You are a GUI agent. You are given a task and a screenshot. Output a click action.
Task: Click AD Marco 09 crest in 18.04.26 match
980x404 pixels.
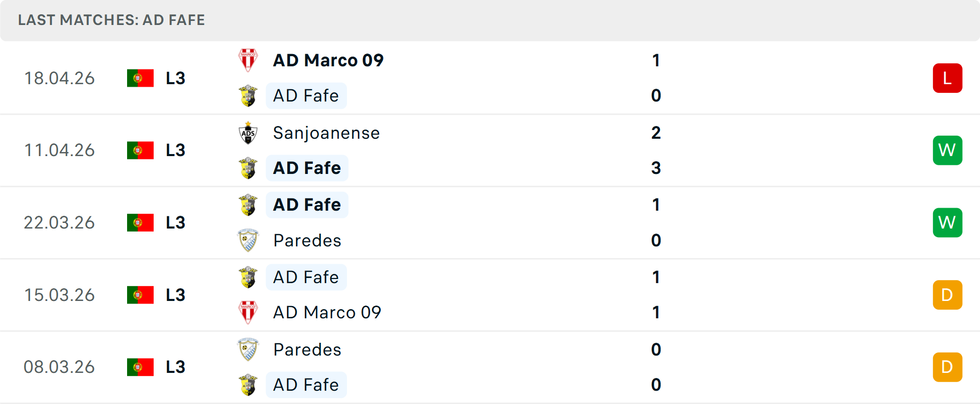[x=248, y=60]
